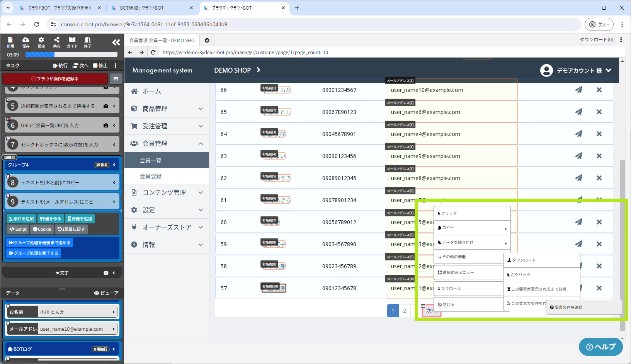Click the 共有 (share) icon
Image resolution: width=631 pixels, height=364 pixels.
(57, 42)
